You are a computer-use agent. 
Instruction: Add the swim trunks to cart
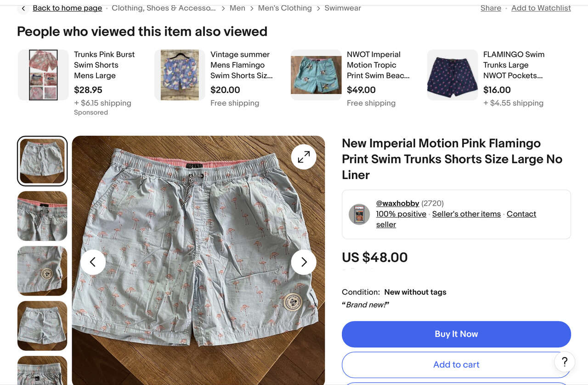456,364
